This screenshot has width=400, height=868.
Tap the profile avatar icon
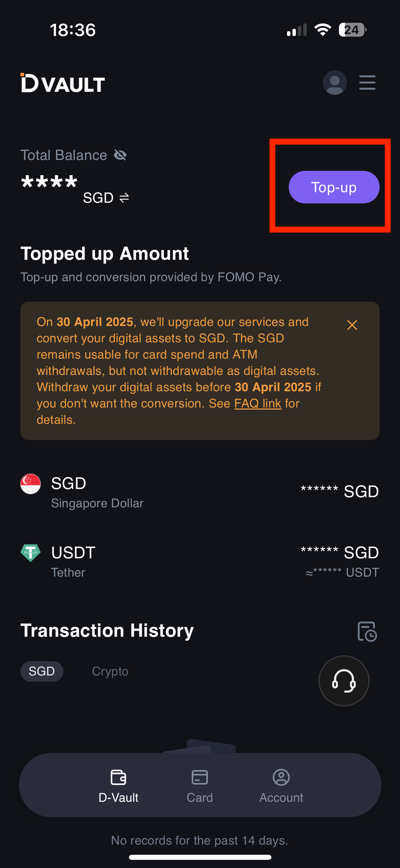tap(335, 83)
